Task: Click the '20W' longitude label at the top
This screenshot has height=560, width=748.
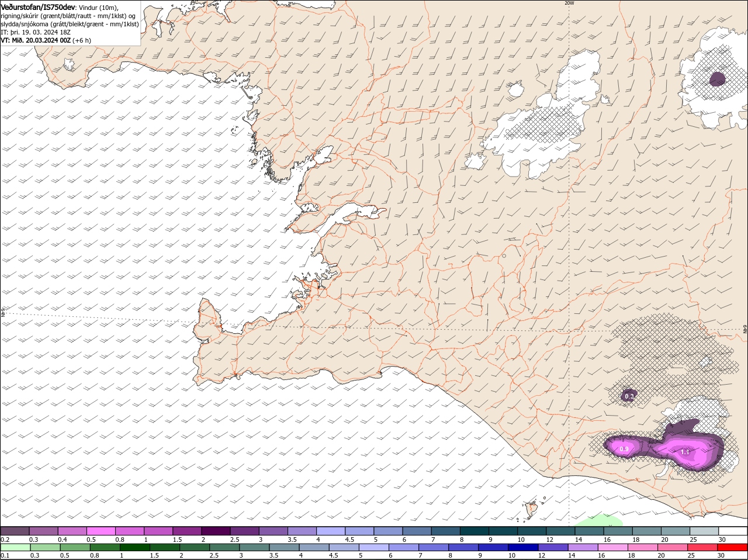Action: [x=569, y=3]
